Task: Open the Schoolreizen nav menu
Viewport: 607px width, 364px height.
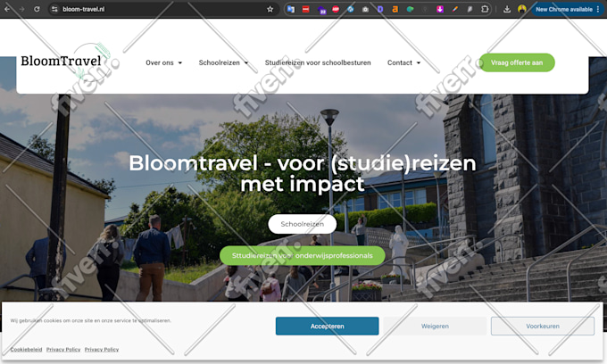Action: pos(219,62)
